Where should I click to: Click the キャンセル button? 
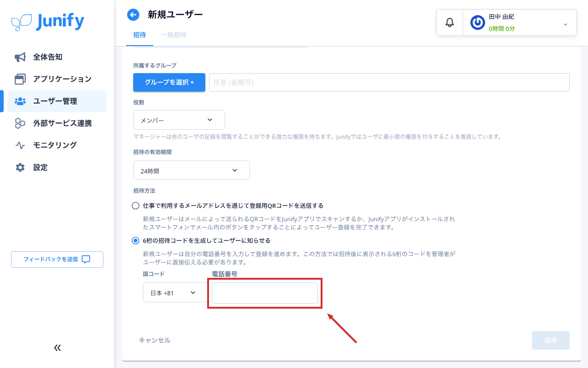pyautogui.click(x=154, y=340)
